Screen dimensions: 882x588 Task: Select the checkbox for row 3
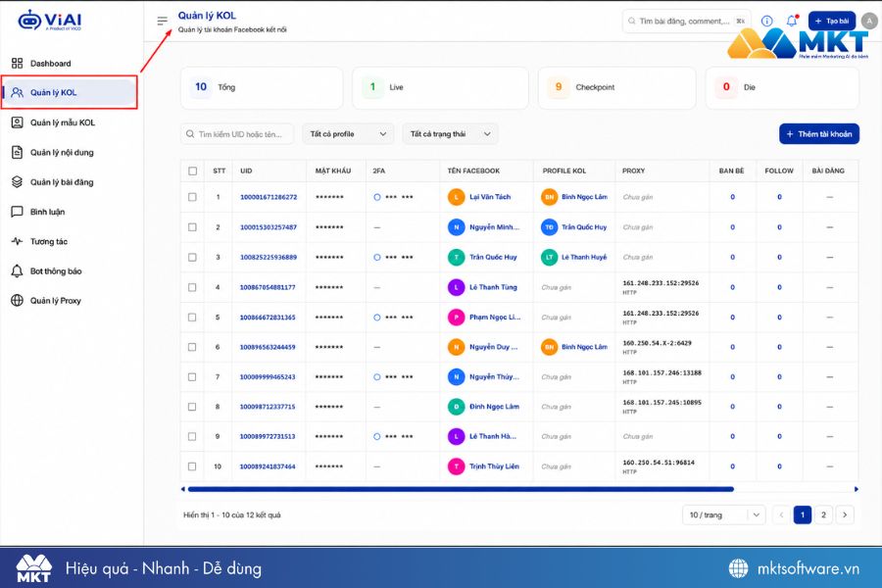[x=192, y=257]
